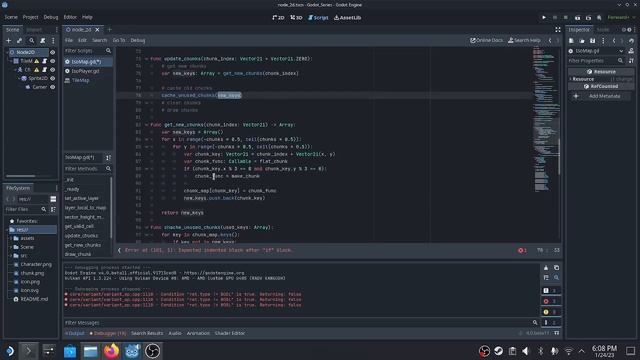Add a new child node with plus icon
The width and height of the screenshot is (640, 360).
pos(8,40)
